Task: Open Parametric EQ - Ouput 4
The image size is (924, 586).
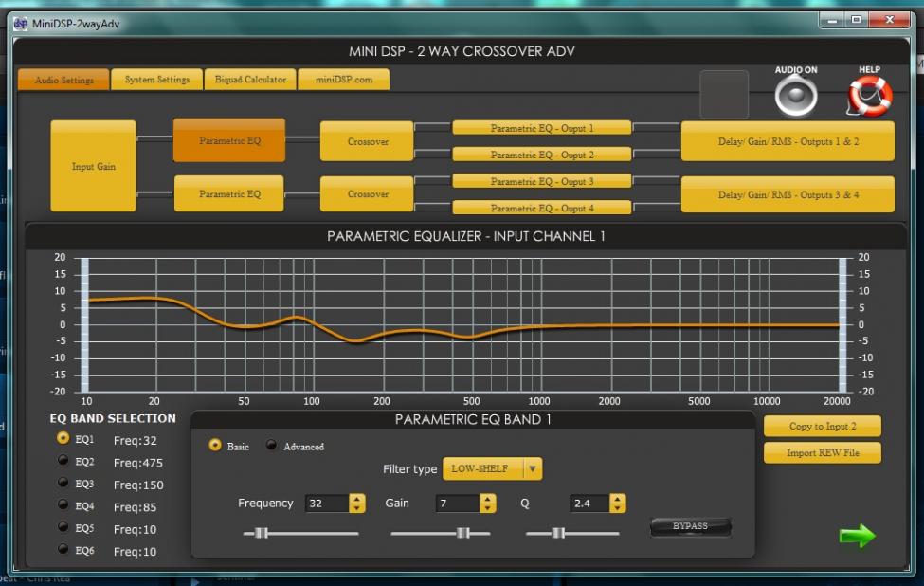Action: pyautogui.click(x=541, y=208)
